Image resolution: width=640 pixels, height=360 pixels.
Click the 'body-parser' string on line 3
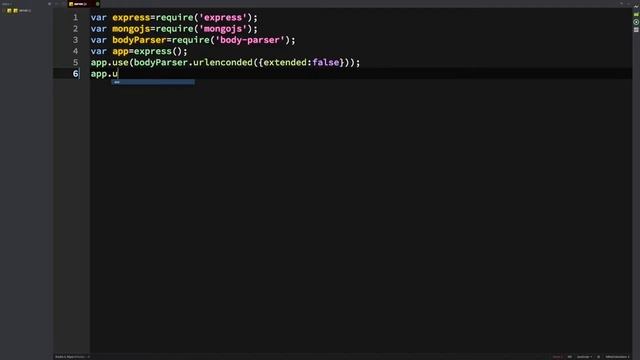pos(250,40)
